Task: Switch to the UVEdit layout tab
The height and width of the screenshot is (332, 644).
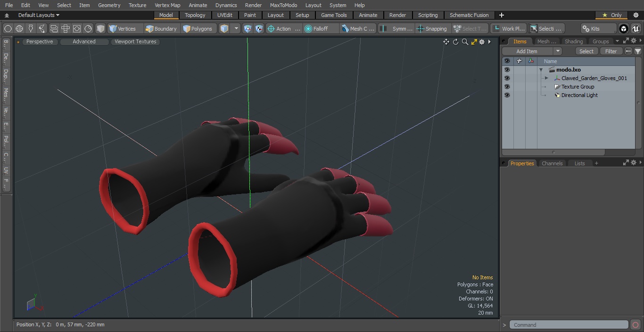Action: point(225,15)
